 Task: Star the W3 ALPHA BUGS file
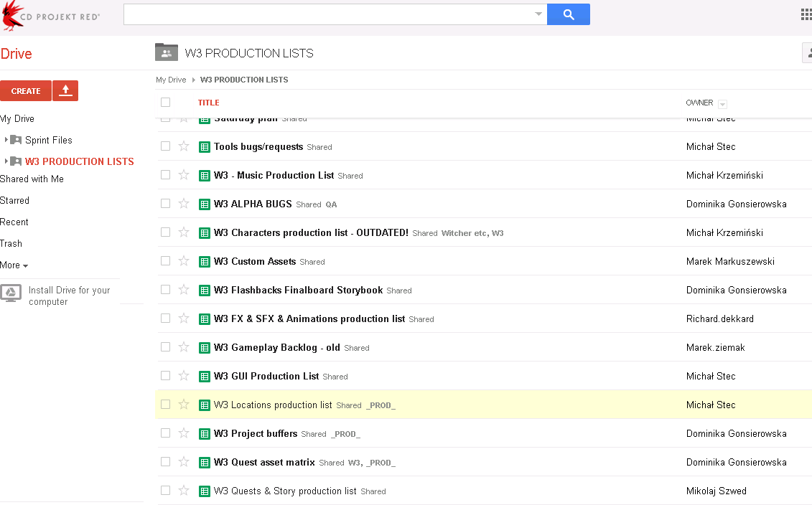tap(184, 204)
